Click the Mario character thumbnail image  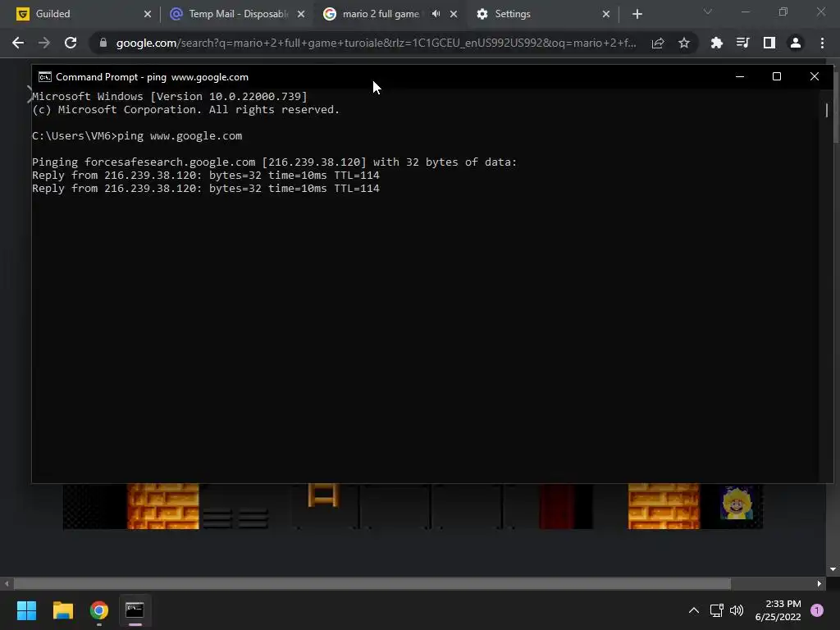[737, 504]
